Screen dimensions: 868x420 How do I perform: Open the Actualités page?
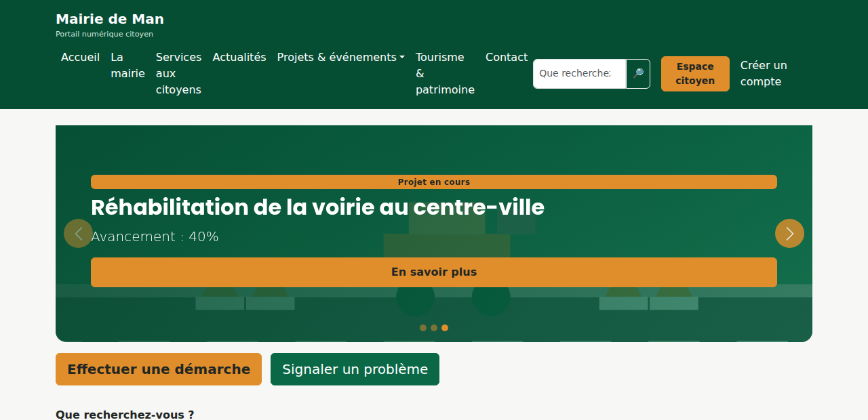coord(239,58)
